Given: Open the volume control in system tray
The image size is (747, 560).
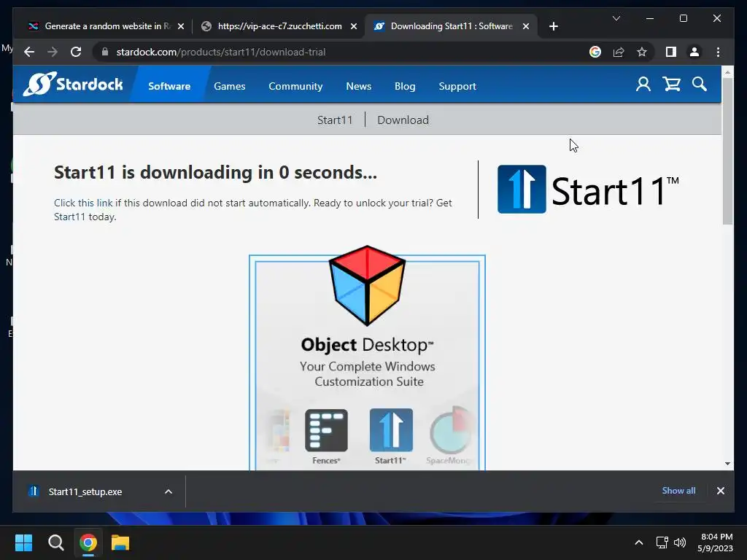Looking at the screenshot, I should coord(681,542).
